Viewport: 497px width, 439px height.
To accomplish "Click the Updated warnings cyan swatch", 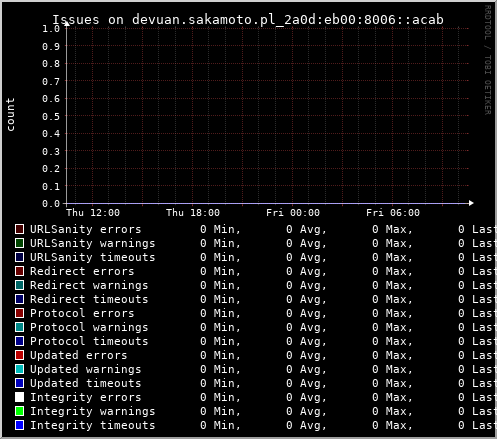I will click(x=20, y=369).
